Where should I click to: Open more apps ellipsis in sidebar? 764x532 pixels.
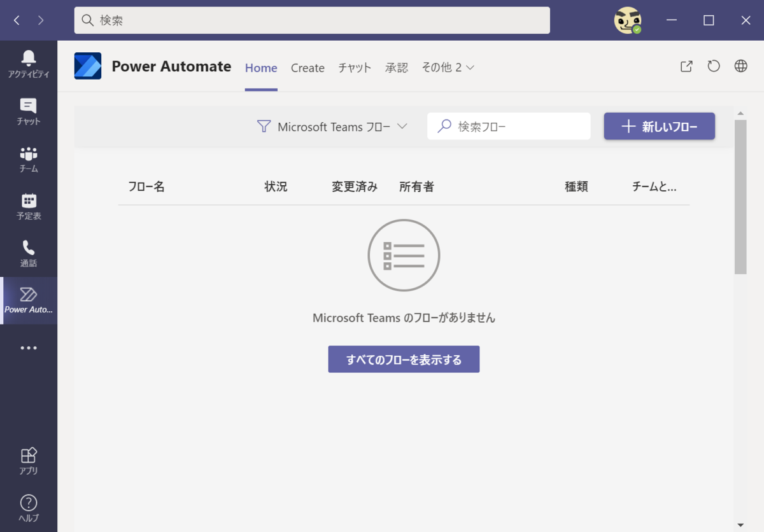pos(29,348)
